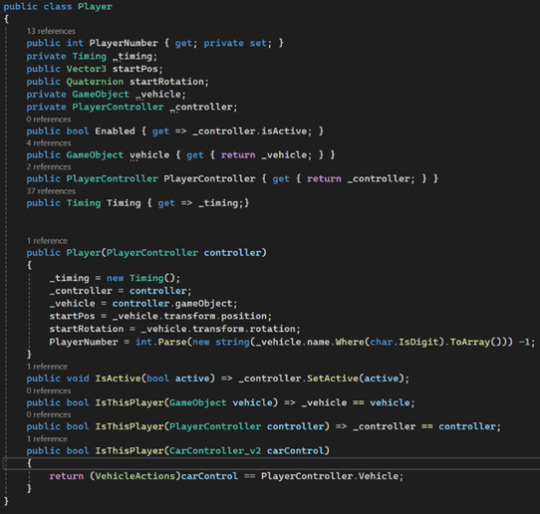This screenshot has width=540, height=514.
Task: Click '1 reference' above Player constructor
Action: [x=47, y=241]
